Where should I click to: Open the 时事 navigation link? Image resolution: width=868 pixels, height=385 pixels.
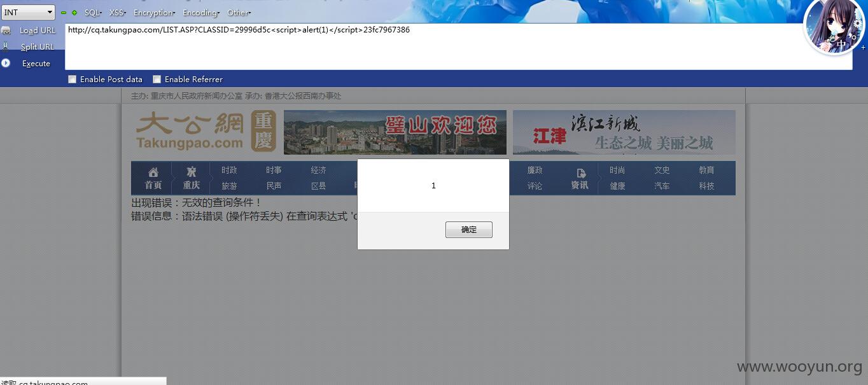tap(274, 171)
